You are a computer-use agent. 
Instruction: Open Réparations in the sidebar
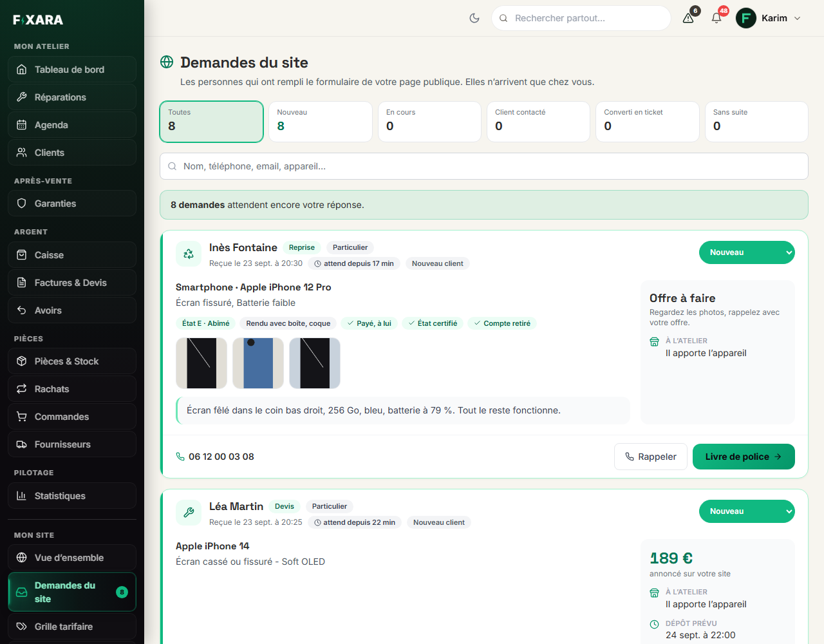point(72,97)
